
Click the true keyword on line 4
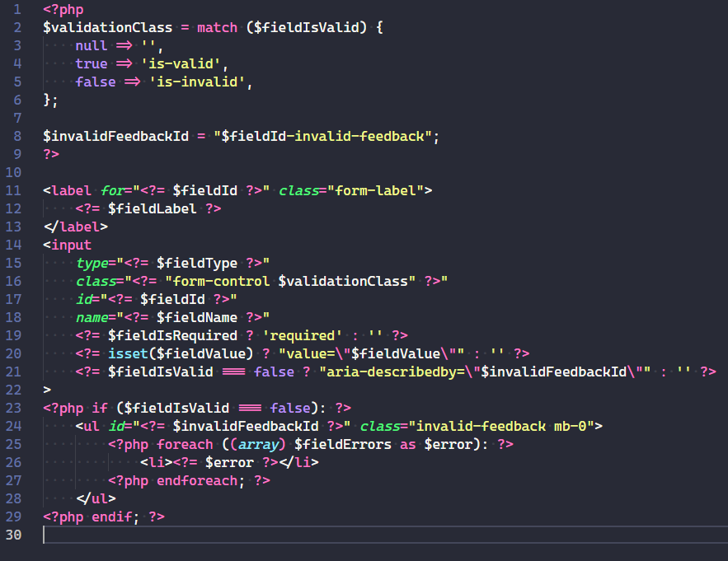[x=92, y=63]
